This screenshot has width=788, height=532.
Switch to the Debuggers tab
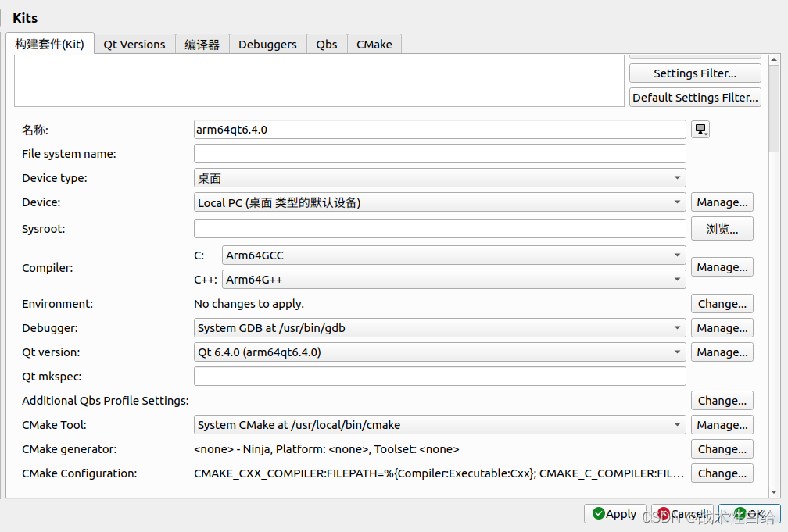[267, 45]
